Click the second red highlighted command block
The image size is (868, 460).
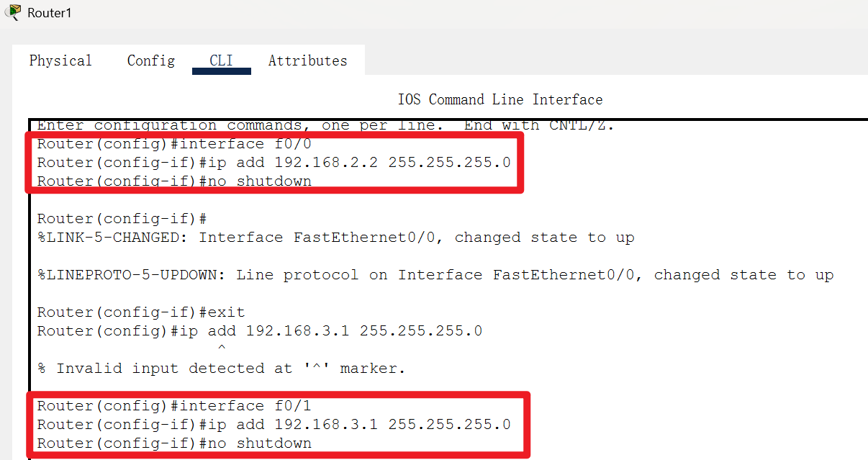(281, 424)
